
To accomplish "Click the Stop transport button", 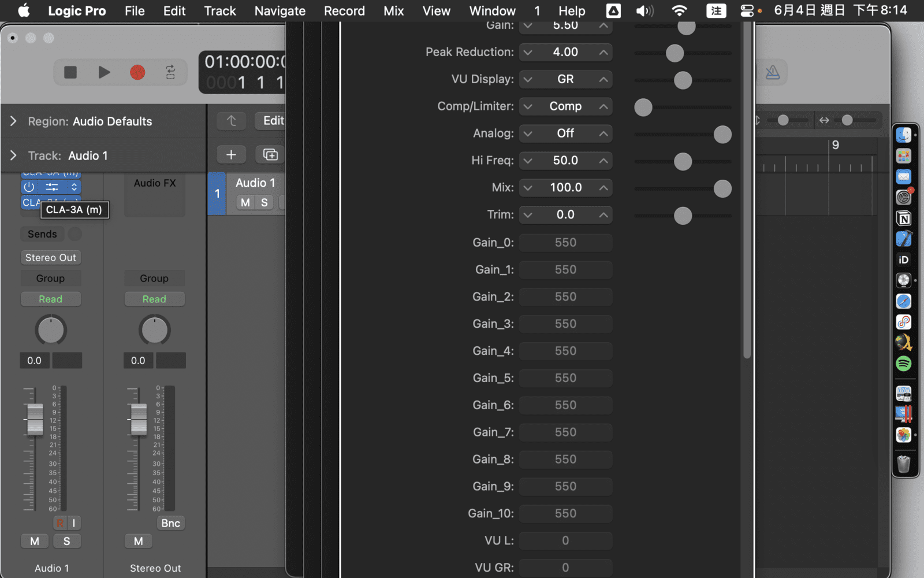I will 70,72.
